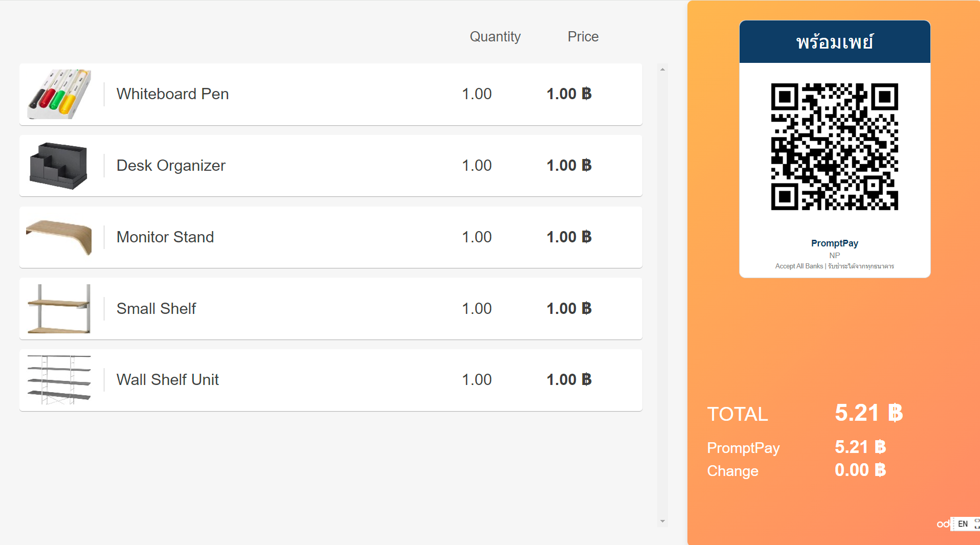Click the scrollbar down arrow of order list
This screenshot has width=980, height=545.
(662, 521)
